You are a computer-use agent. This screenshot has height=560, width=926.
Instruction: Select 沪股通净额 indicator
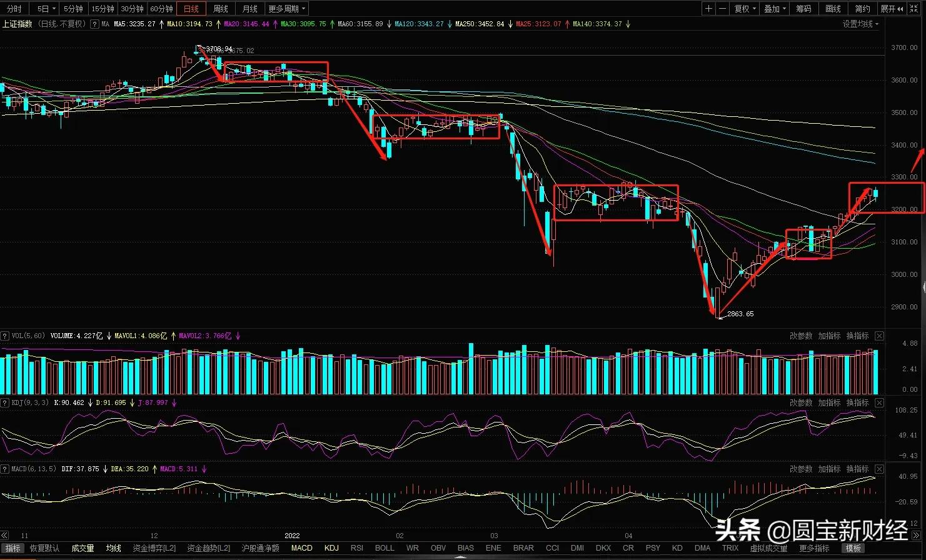tap(260, 548)
